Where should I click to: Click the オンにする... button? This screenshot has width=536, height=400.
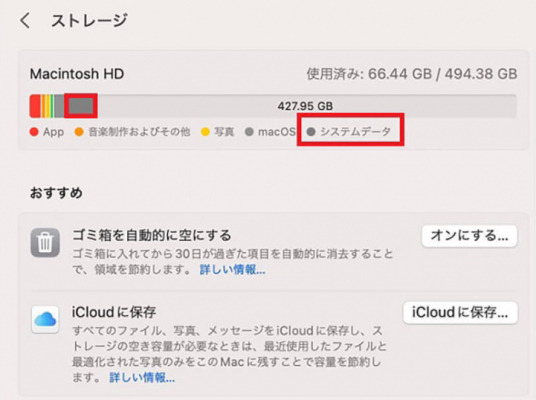coord(469,236)
